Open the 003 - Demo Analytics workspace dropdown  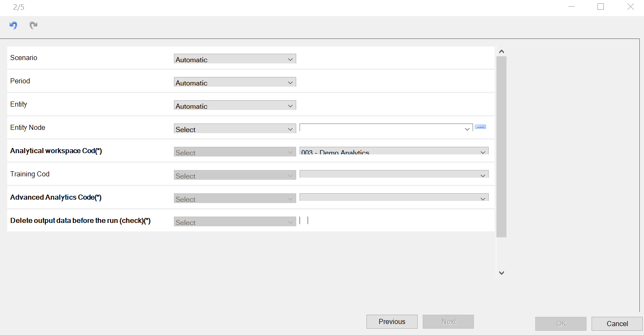394,151
